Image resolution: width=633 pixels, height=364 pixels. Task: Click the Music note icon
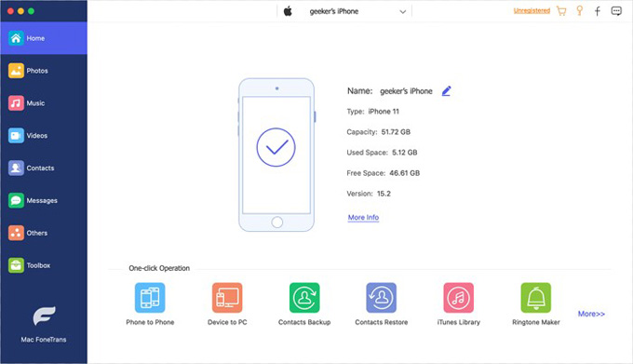16,103
